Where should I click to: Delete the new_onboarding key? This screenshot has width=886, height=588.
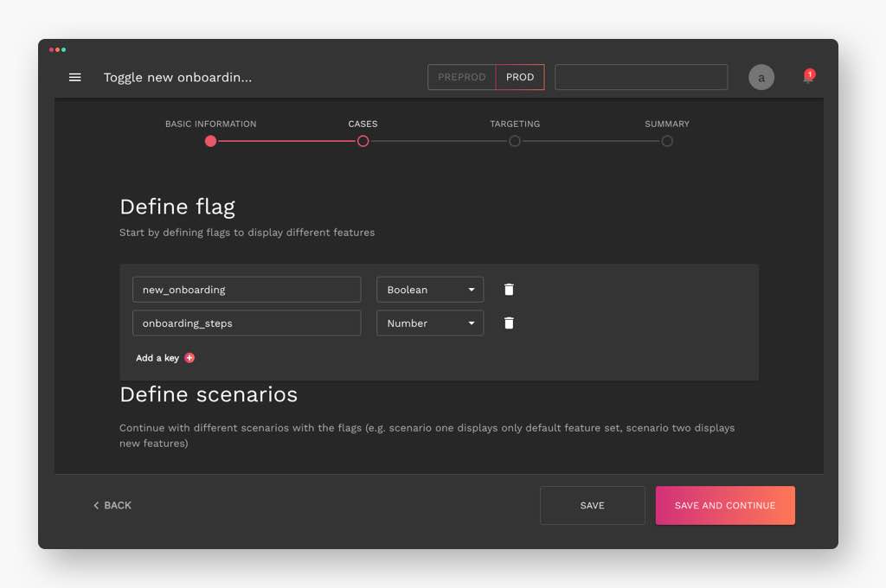pos(509,289)
